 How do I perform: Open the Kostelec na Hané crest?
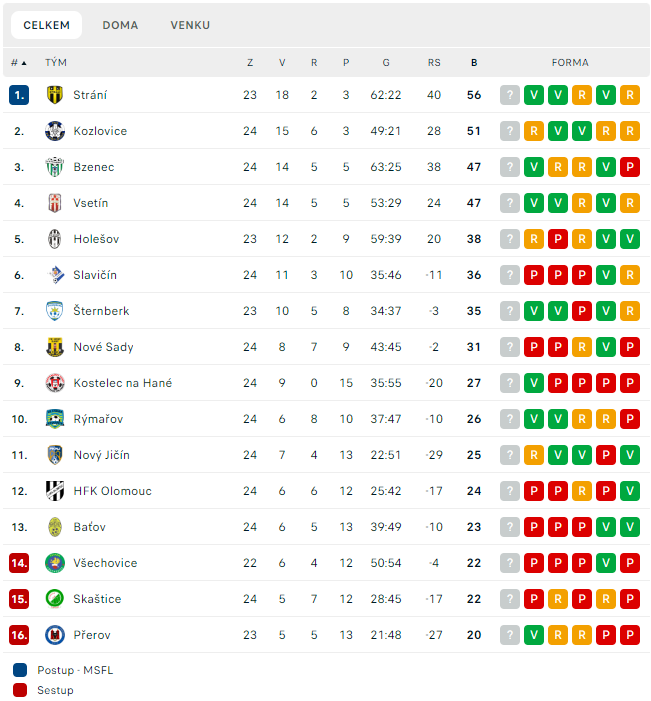[x=55, y=383]
